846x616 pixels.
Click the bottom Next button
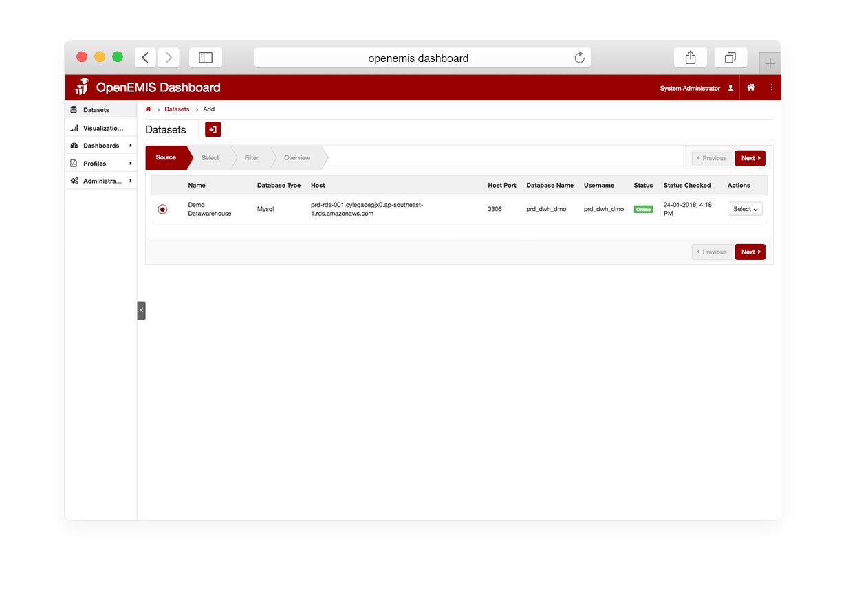click(750, 252)
